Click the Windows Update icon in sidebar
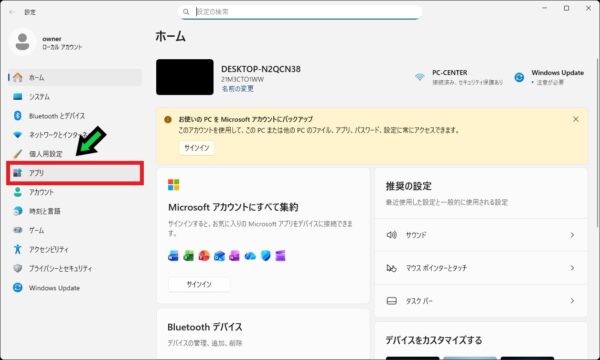Screen dimensions: 600x360 tap(18, 288)
